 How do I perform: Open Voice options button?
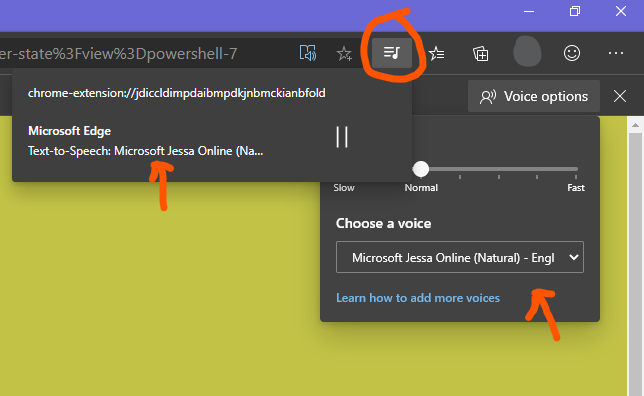[x=534, y=97]
